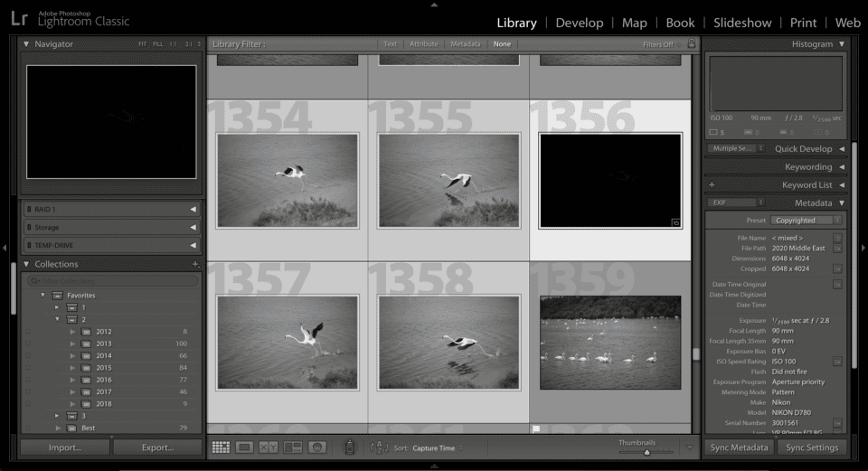Expand the 2013 collection set
This screenshot has width=868, height=471.
click(x=72, y=344)
